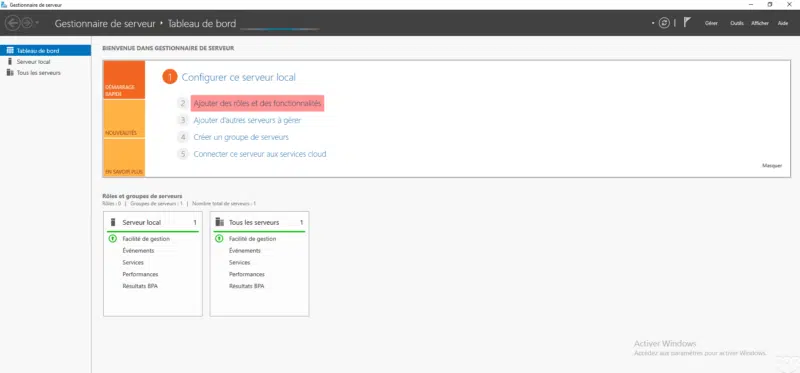
Task: Expand the navigation history dropdown arrow
Action: point(37,23)
